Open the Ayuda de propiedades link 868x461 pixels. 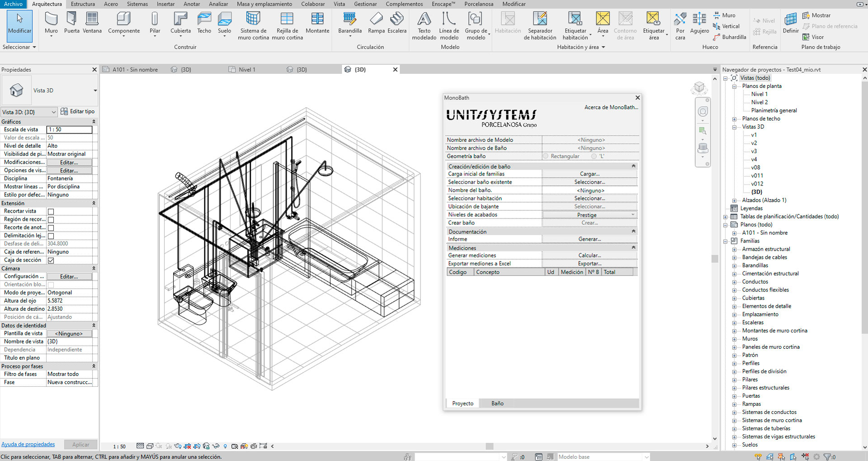(28, 444)
